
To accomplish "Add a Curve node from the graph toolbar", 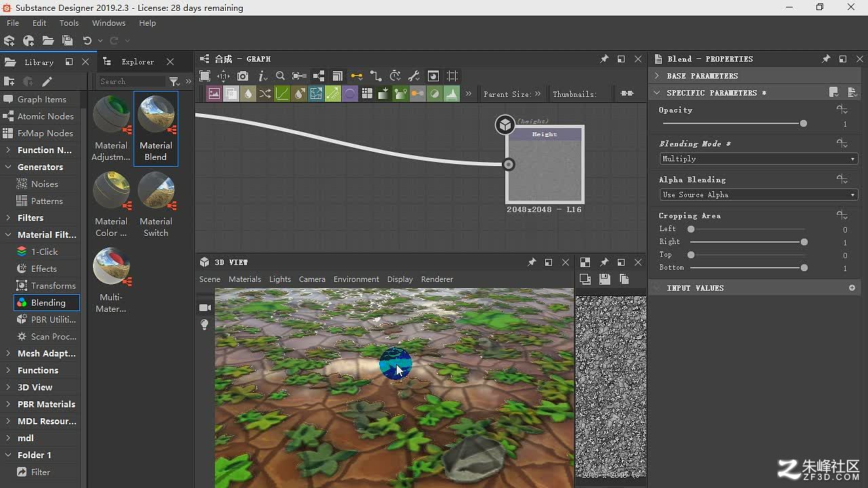I will [282, 94].
